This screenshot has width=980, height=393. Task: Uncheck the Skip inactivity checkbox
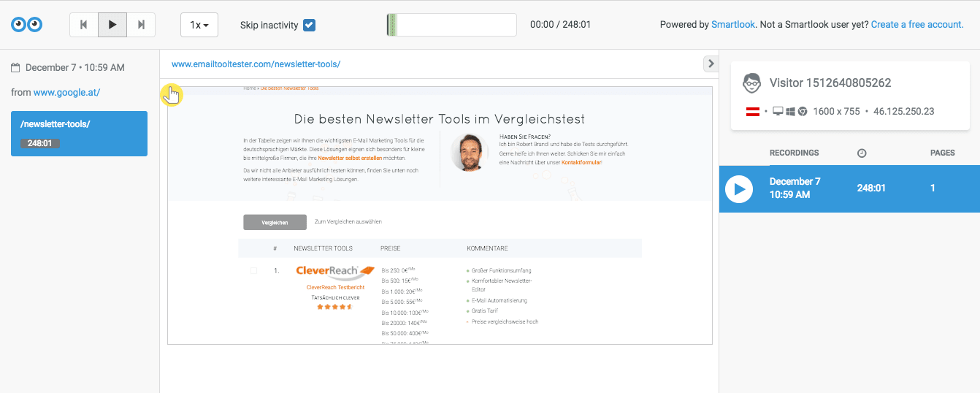click(x=309, y=25)
